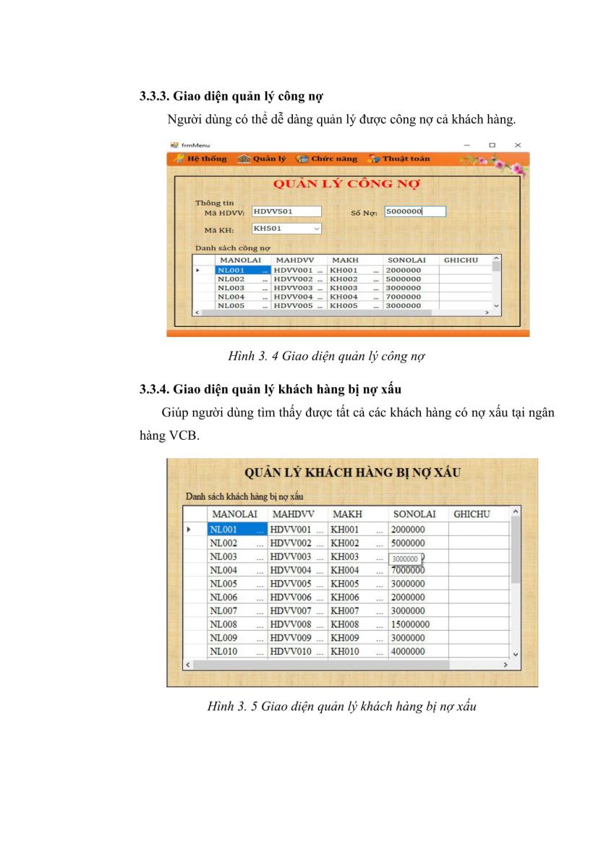Select the 4000000 cell in NL010 row

[418, 652]
